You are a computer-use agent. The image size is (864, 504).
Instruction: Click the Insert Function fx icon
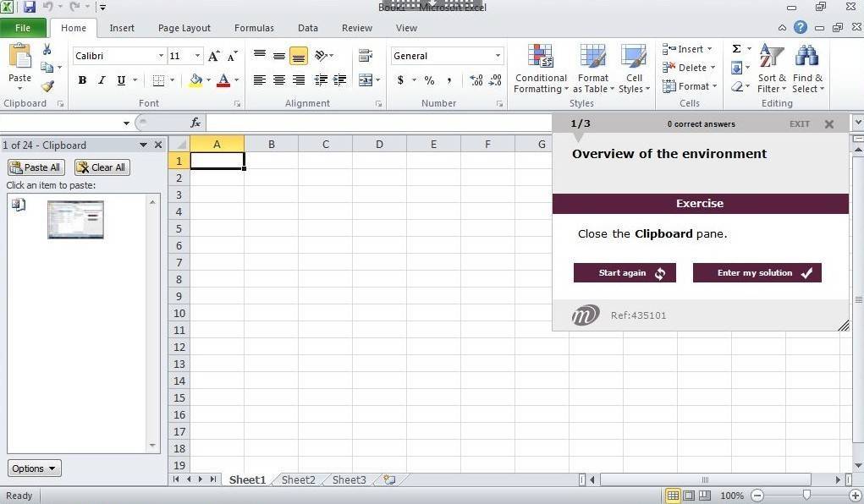[195, 123]
